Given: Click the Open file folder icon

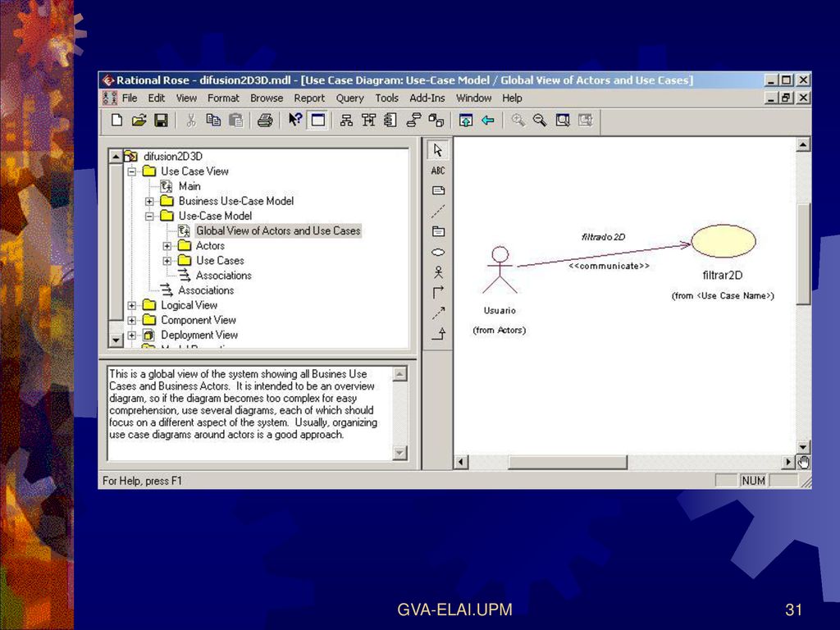Looking at the screenshot, I should point(139,121).
